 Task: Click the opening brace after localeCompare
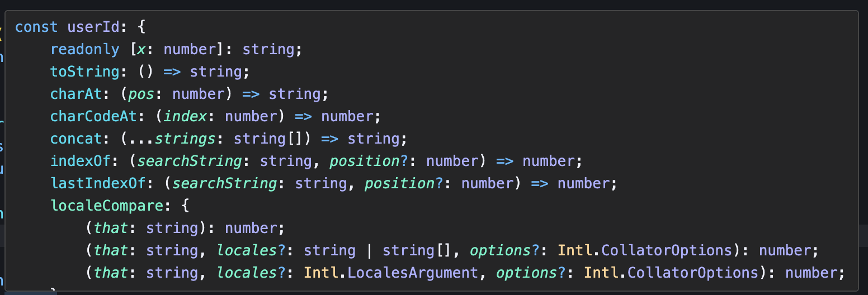[x=186, y=206]
